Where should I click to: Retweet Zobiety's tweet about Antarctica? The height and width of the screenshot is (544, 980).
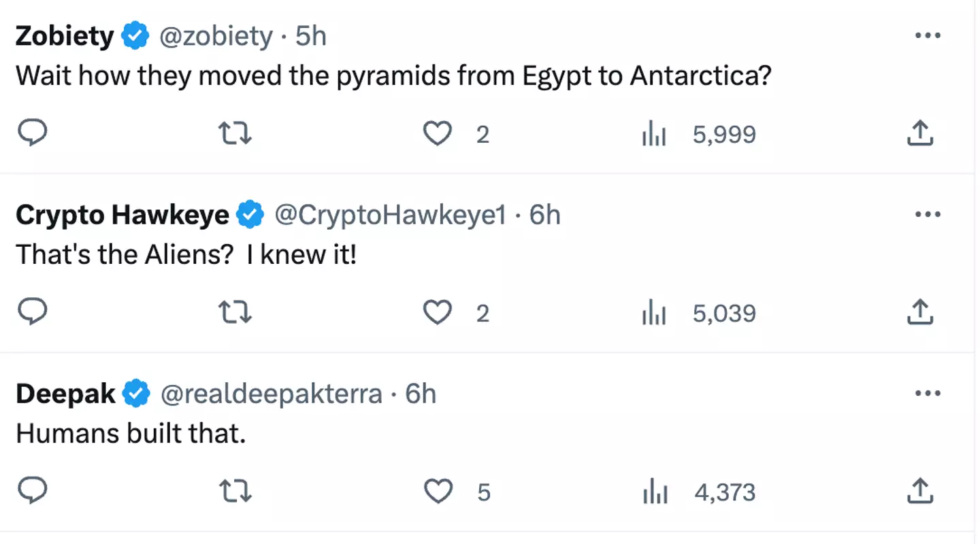pyautogui.click(x=235, y=134)
